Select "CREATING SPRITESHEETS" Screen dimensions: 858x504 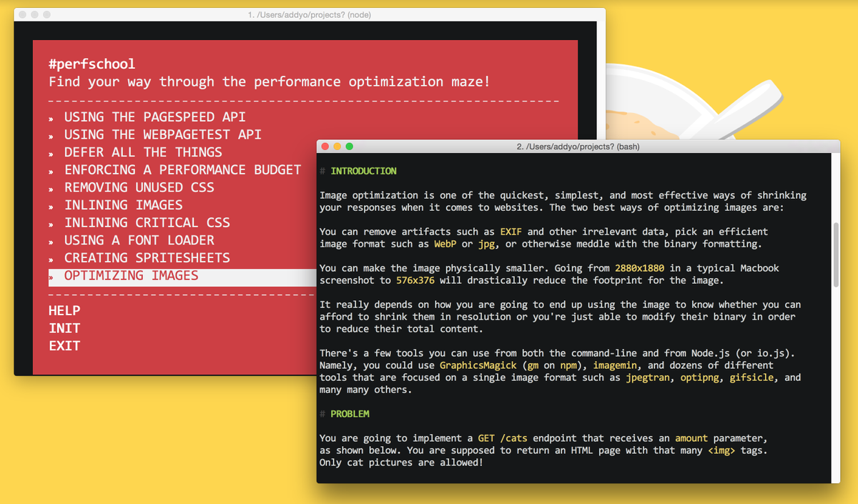(x=147, y=257)
